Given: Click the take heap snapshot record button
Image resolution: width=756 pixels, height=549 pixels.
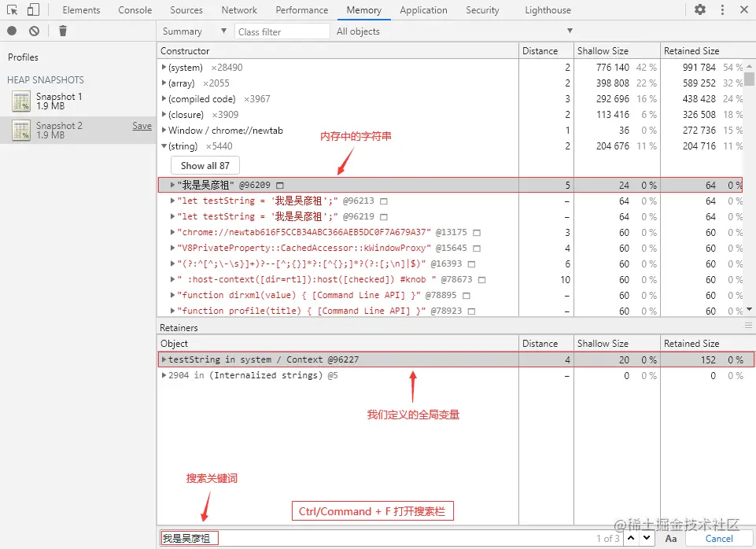Looking at the screenshot, I should [x=12, y=31].
